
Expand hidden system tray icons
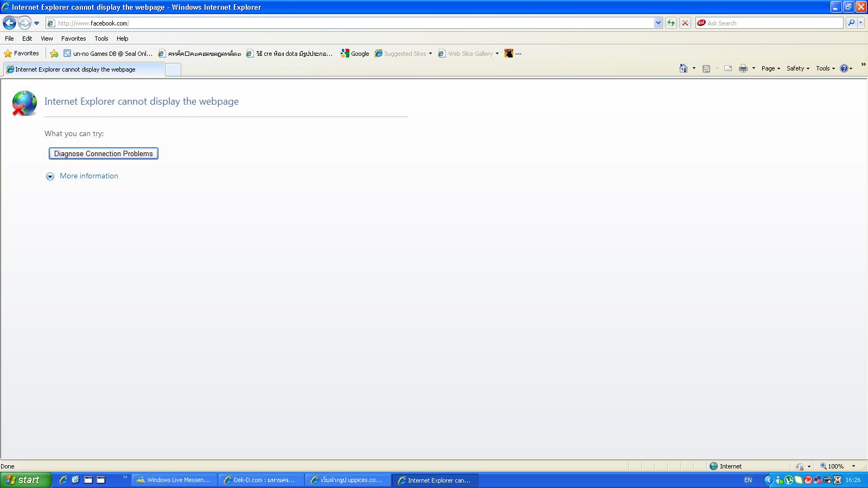click(x=768, y=480)
